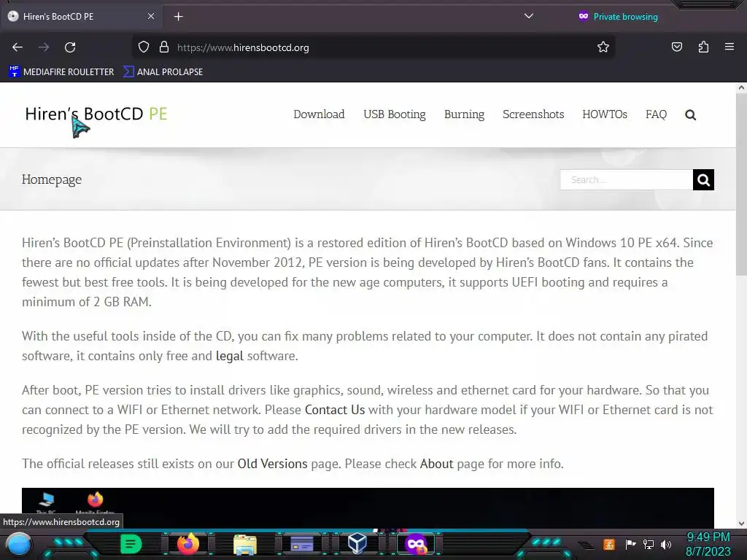Screen dimensions: 747x560
Task: Click the Private browsing indicator
Action: pos(619,17)
